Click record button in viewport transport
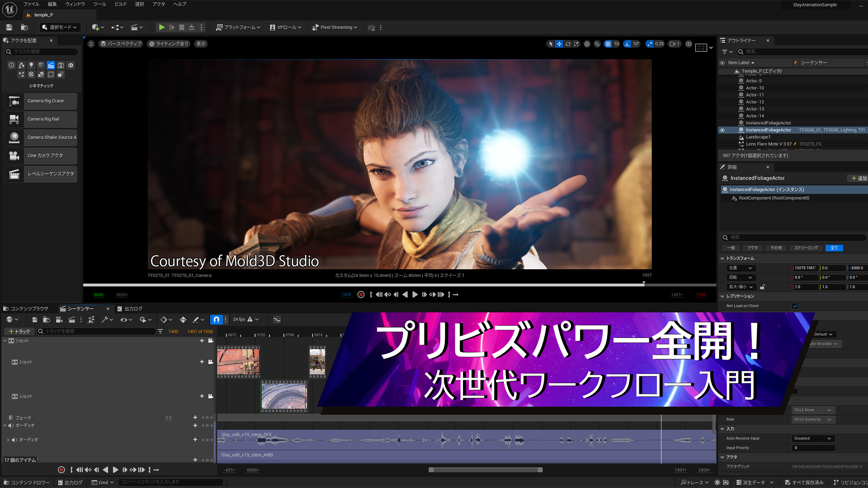The height and width of the screenshot is (488, 868). point(361,295)
